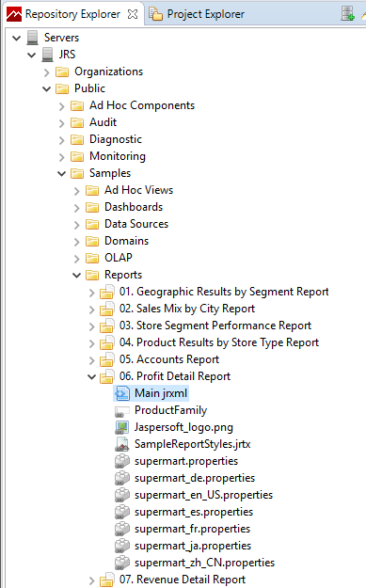Click the SampleReportStyles.jrtx template icon
Screen dimensions: 366x588
122,444
